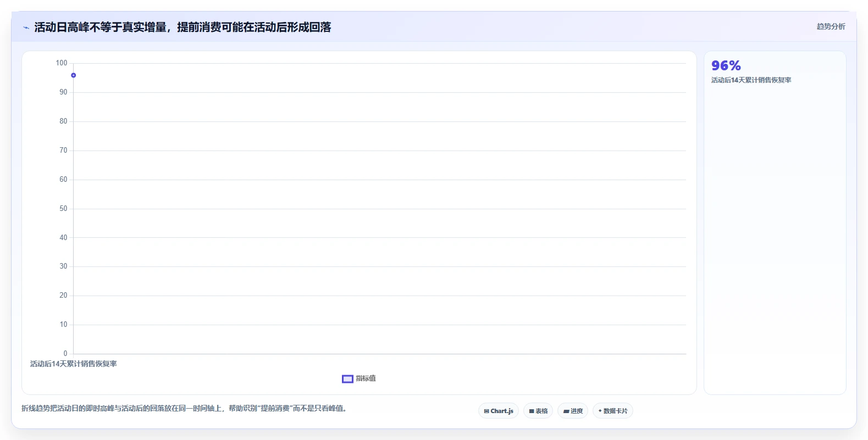Click the trend icon beside the title
This screenshot has height=440, width=868.
[26, 27]
